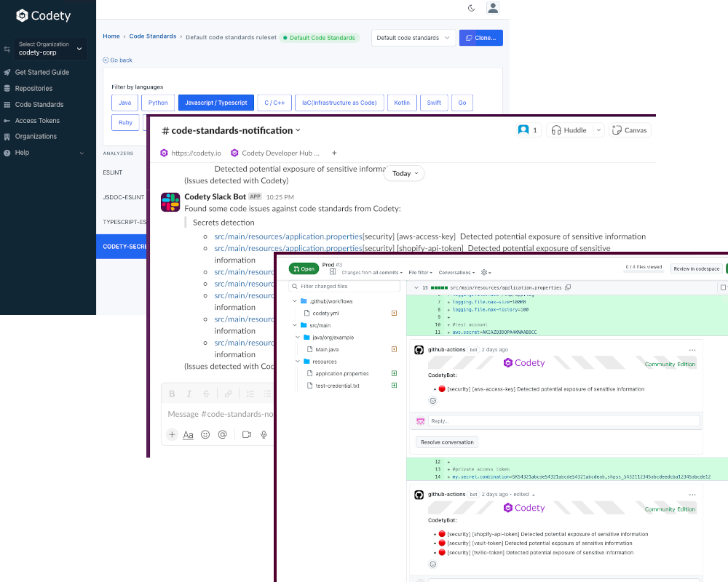The width and height of the screenshot is (728, 582).
Task: Click the blue Clone button
Action: pos(481,38)
